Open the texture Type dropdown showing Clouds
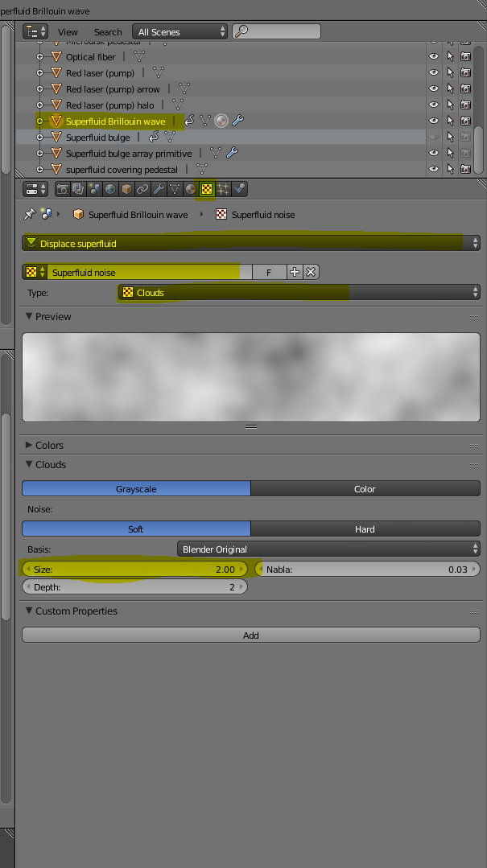This screenshot has width=487, height=868. pyautogui.click(x=299, y=293)
